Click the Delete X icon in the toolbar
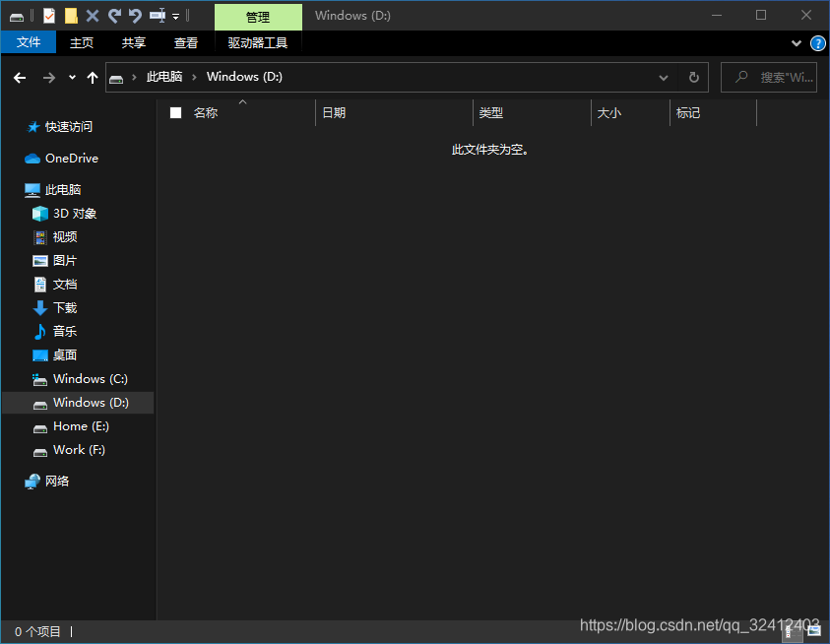The height and width of the screenshot is (644, 830). [93, 16]
